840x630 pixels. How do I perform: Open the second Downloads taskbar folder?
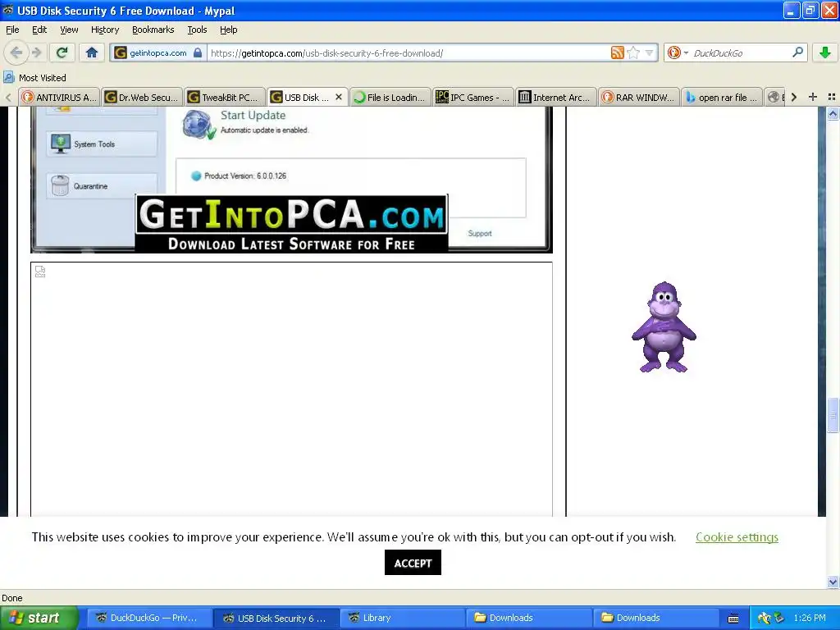click(657, 618)
